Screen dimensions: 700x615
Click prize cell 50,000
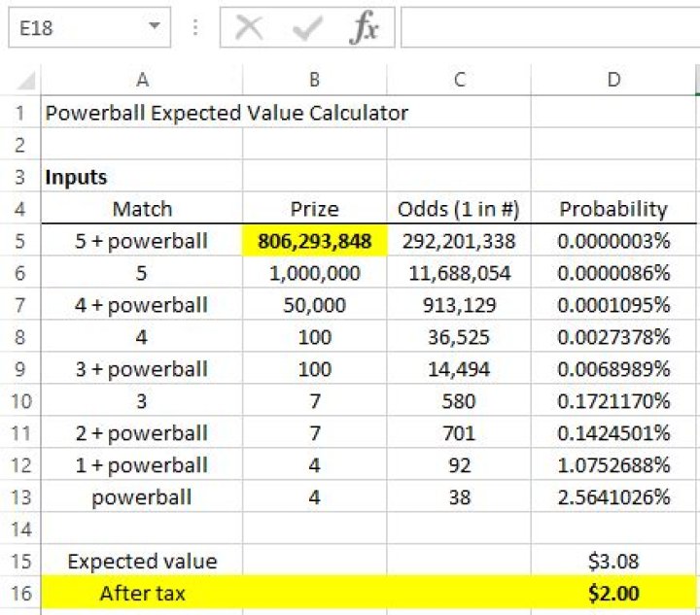pyautogui.click(x=315, y=305)
